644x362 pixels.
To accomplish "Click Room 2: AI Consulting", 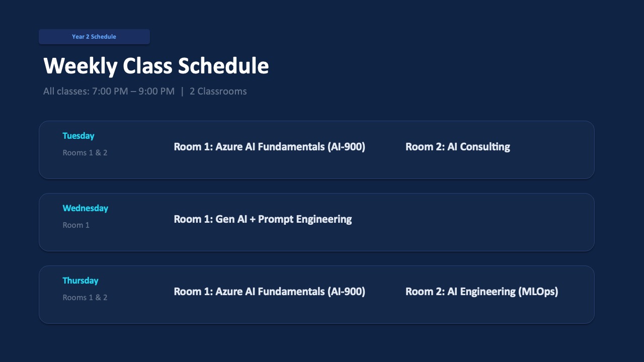I will tap(457, 147).
